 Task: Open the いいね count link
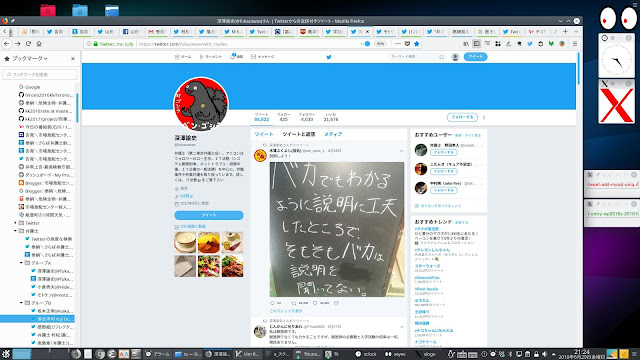[331, 117]
